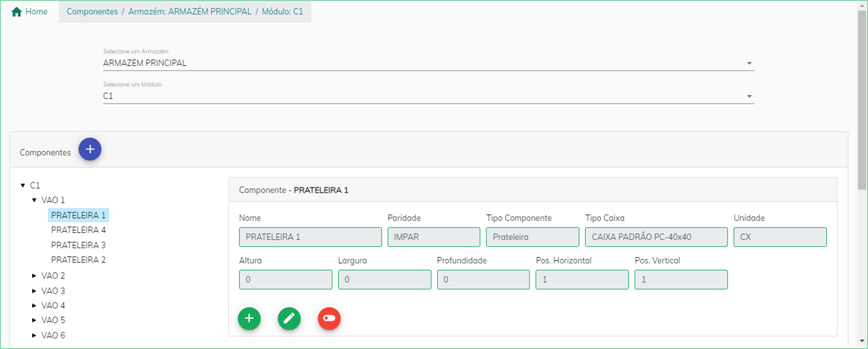Expand the VAO 5 tree node

(34, 320)
